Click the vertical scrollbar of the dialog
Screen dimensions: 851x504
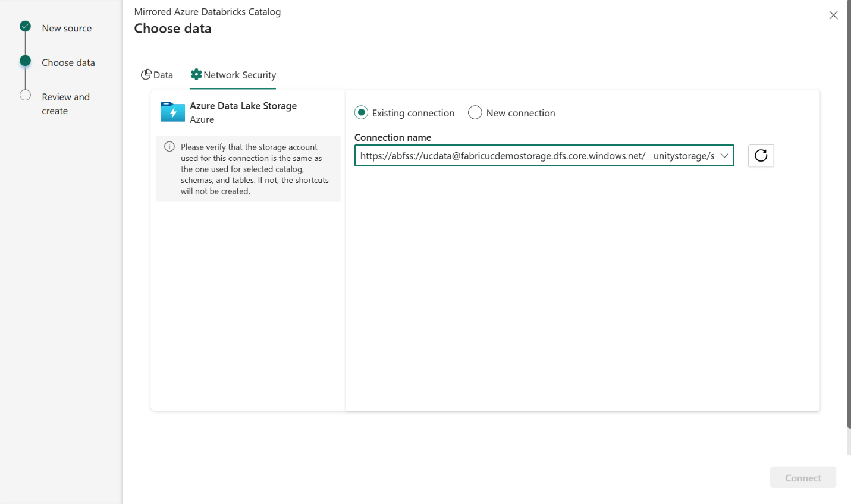click(x=849, y=214)
